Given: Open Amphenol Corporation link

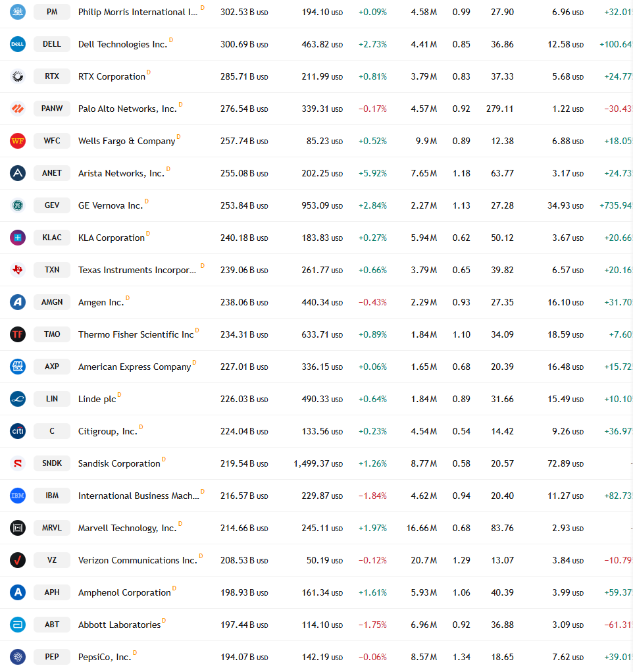Looking at the screenshot, I should [x=124, y=592].
